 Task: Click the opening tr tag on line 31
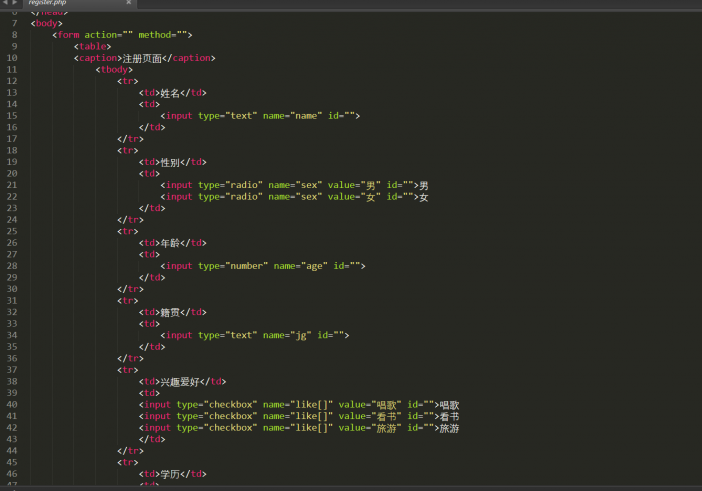tap(128, 301)
